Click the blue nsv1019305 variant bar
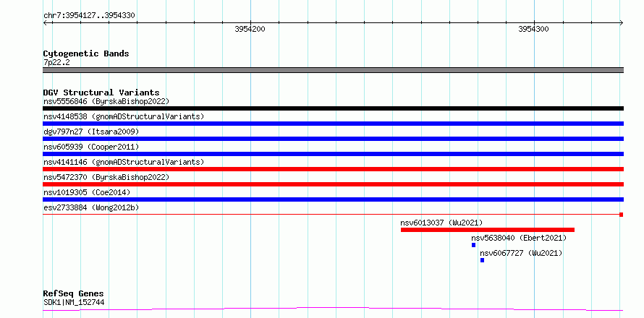The height and width of the screenshot is (318, 644). pos(333,199)
